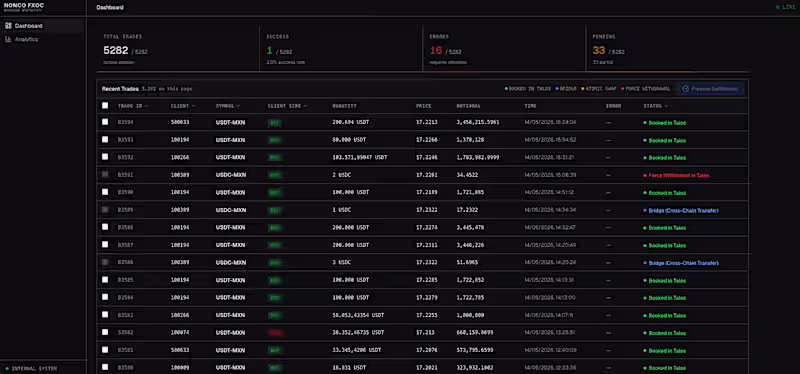This screenshot has height=374, width=800.
Task: Click the Price column header
Action: coord(423,106)
